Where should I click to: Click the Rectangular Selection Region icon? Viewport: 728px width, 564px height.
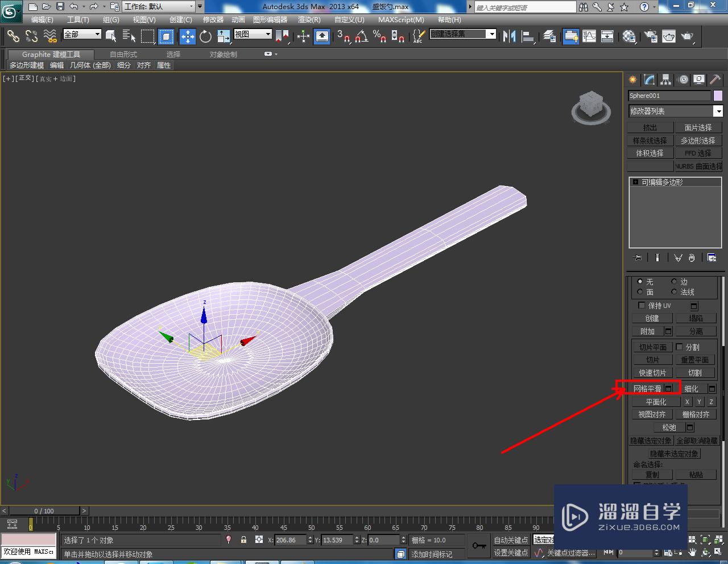(147, 36)
